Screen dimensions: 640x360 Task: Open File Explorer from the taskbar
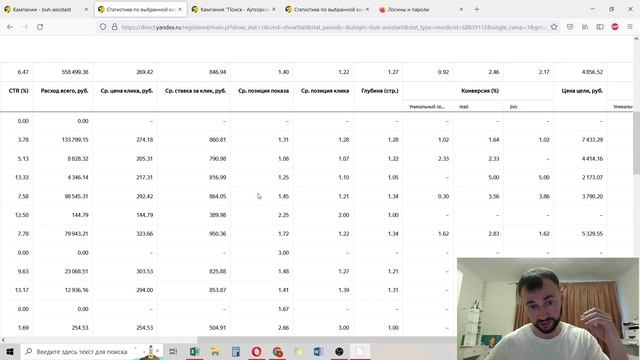215,351
